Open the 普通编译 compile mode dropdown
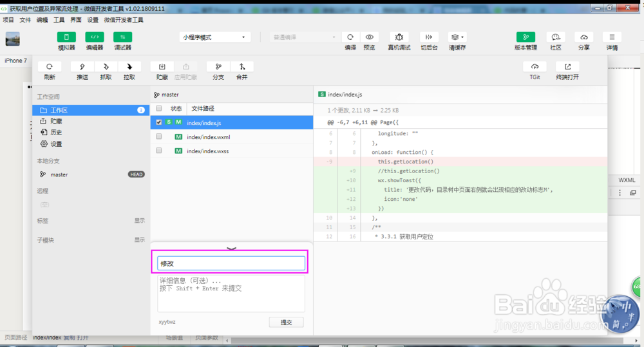 pos(304,37)
